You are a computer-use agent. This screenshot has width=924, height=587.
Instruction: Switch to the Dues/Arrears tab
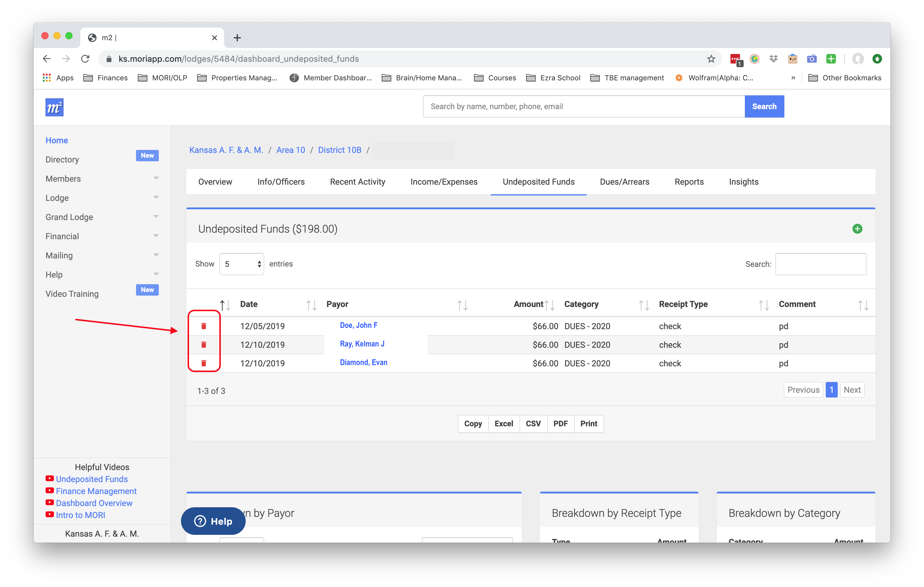pos(624,182)
